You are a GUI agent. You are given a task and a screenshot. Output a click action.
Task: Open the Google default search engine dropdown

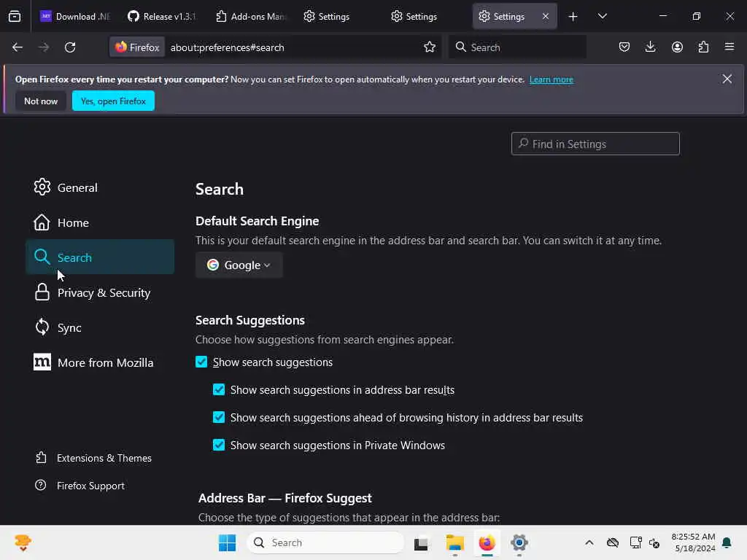coord(239,265)
